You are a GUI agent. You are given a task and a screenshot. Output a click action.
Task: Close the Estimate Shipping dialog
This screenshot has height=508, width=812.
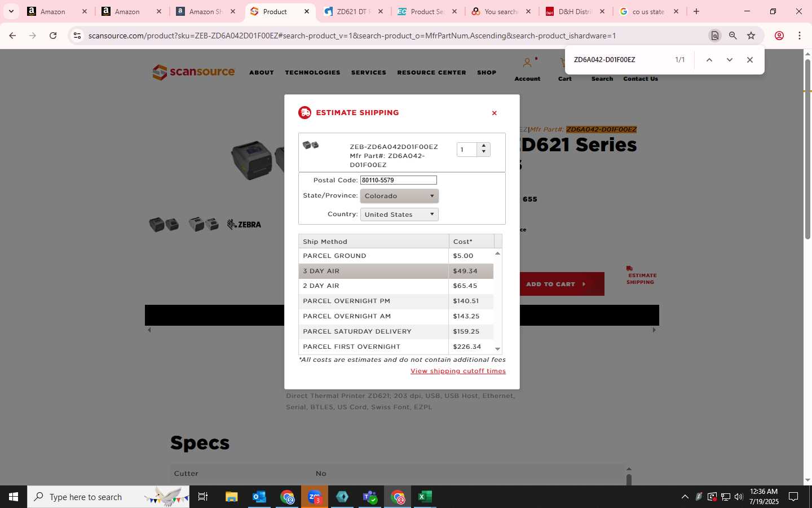coord(494,113)
